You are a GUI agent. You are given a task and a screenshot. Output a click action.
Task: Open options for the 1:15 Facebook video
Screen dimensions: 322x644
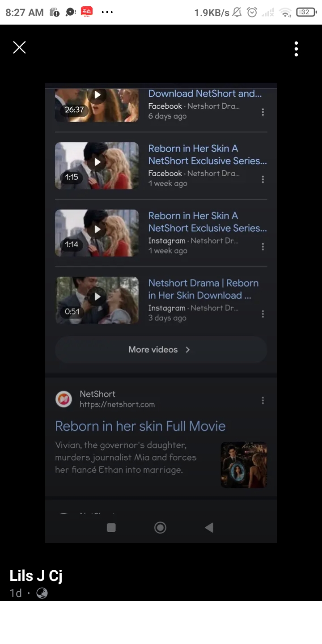coord(263,179)
